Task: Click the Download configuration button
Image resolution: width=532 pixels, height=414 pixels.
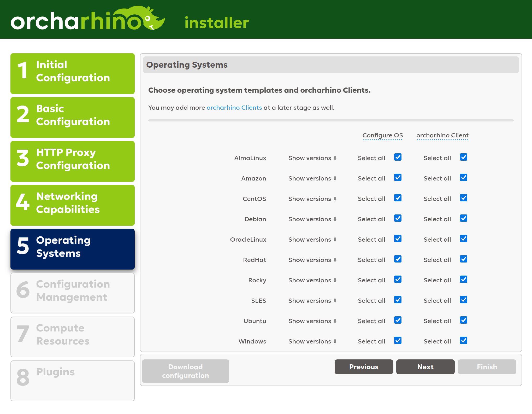Action: pos(185,371)
